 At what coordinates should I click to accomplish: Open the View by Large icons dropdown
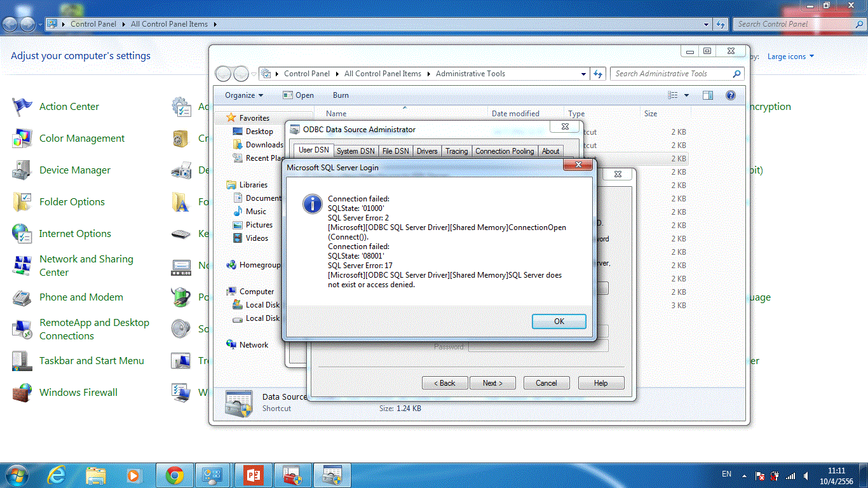click(x=790, y=57)
